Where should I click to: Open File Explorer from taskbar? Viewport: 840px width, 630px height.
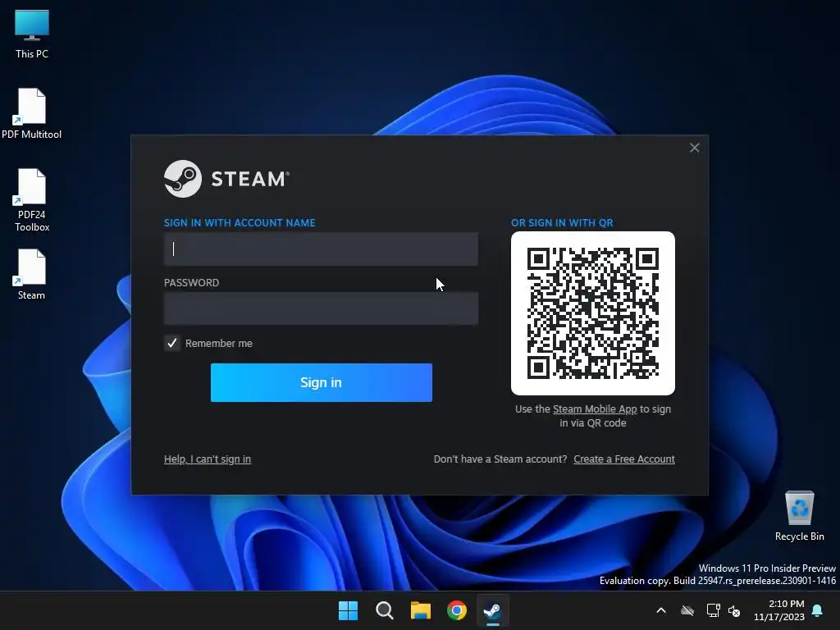pyautogui.click(x=421, y=610)
